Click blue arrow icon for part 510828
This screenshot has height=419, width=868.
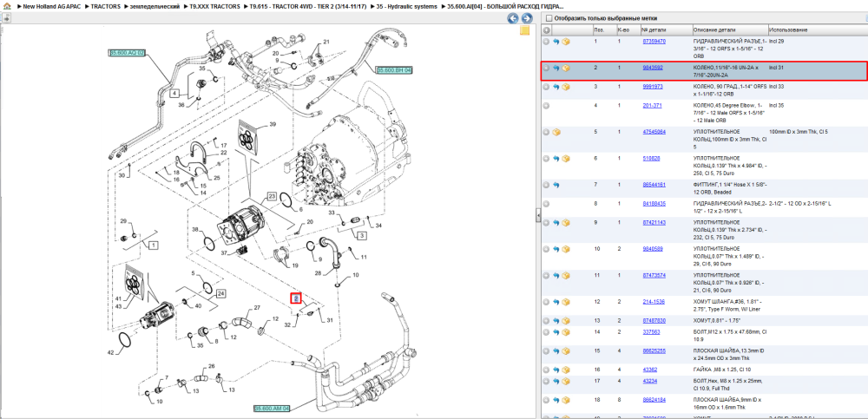556,159
